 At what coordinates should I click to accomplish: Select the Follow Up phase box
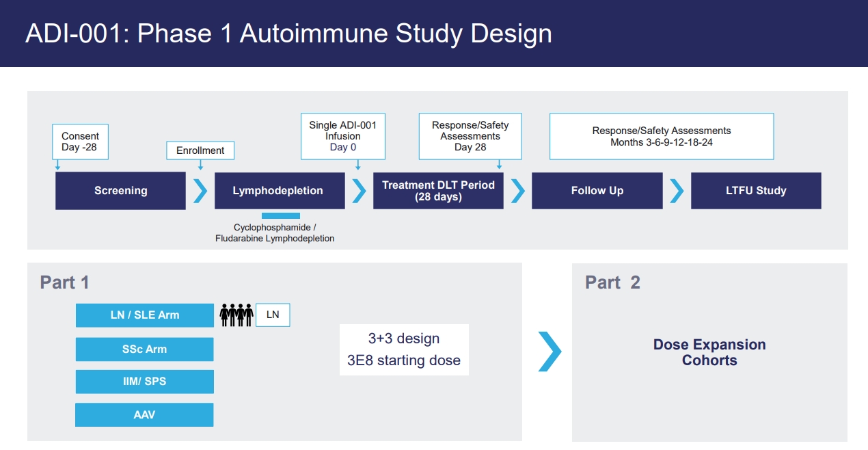597,191
